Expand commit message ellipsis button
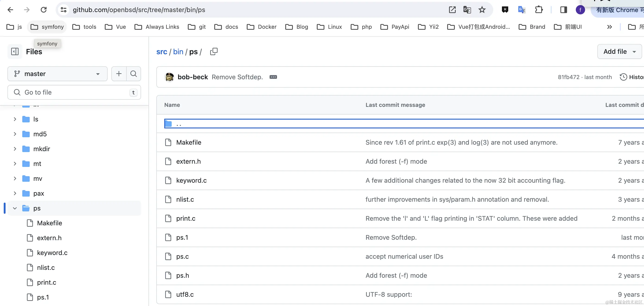Screen dimensions: 644x306 [x=273, y=77]
